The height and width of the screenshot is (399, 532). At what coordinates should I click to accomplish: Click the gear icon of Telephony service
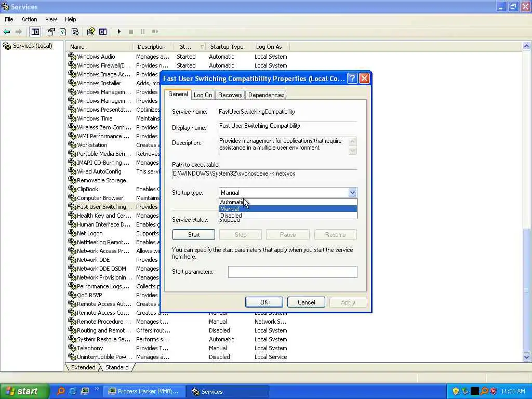click(x=72, y=348)
